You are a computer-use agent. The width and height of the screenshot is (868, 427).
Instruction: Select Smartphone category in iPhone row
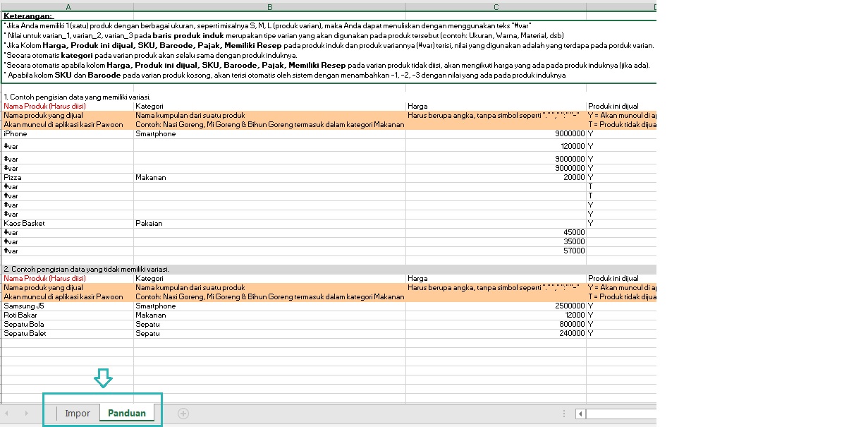point(270,134)
